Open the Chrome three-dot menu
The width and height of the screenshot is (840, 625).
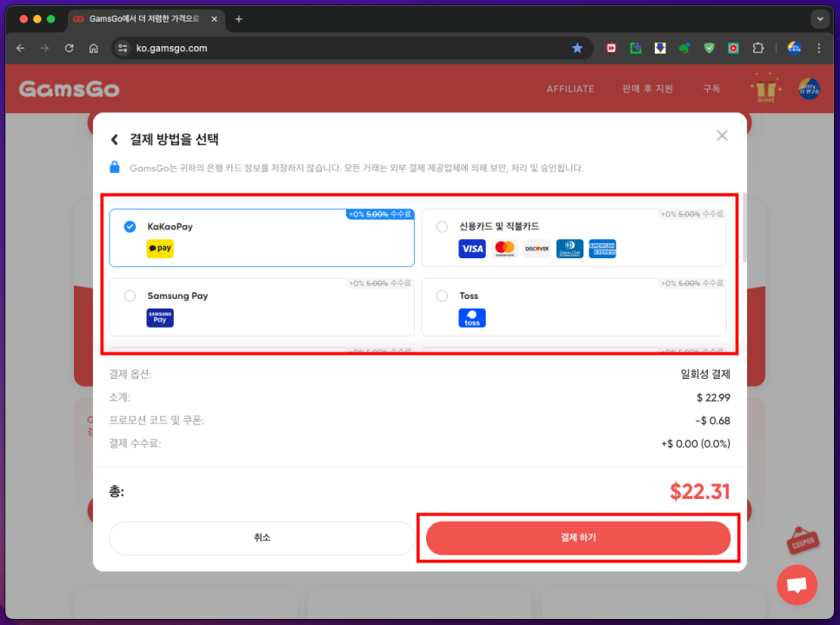click(x=818, y=48)
